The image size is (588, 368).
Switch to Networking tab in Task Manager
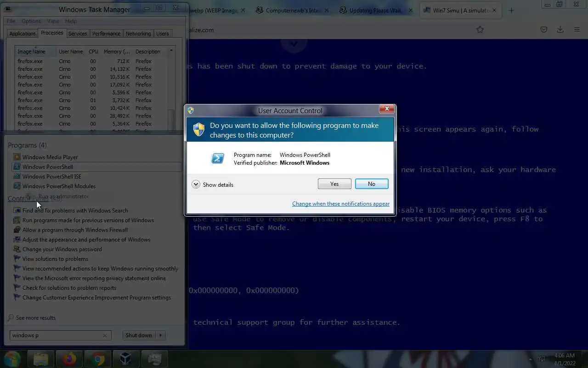point(138,34)
